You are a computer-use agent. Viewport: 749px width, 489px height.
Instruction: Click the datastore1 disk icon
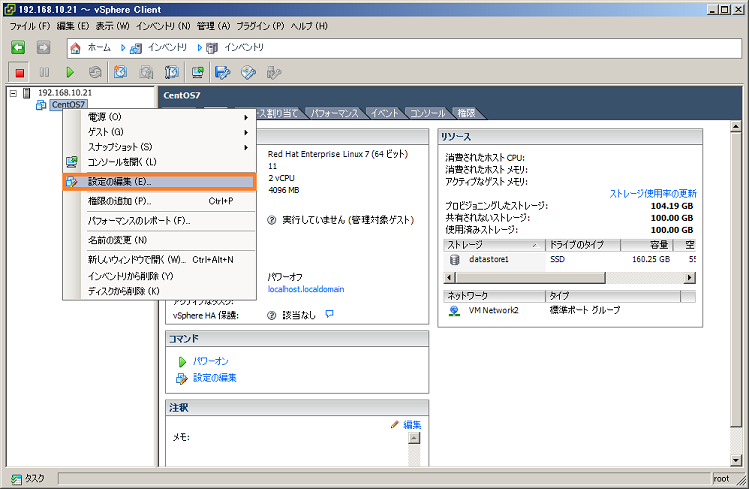[x=454, y=259]
